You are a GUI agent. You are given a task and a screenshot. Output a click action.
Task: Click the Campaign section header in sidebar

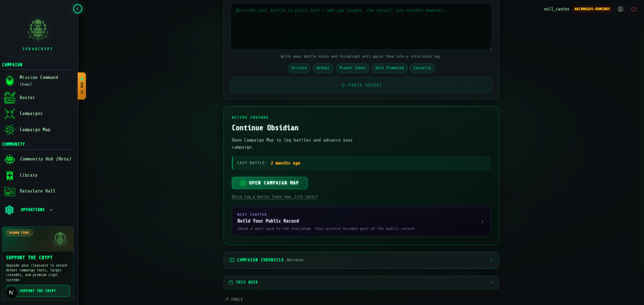(12, 65)
